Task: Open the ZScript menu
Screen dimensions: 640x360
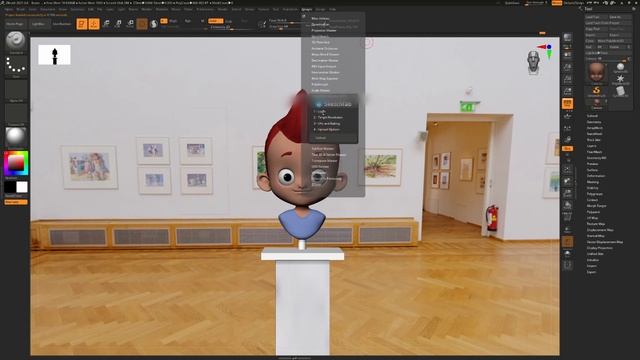Action: pyautogui.click(x=320, y=9)
